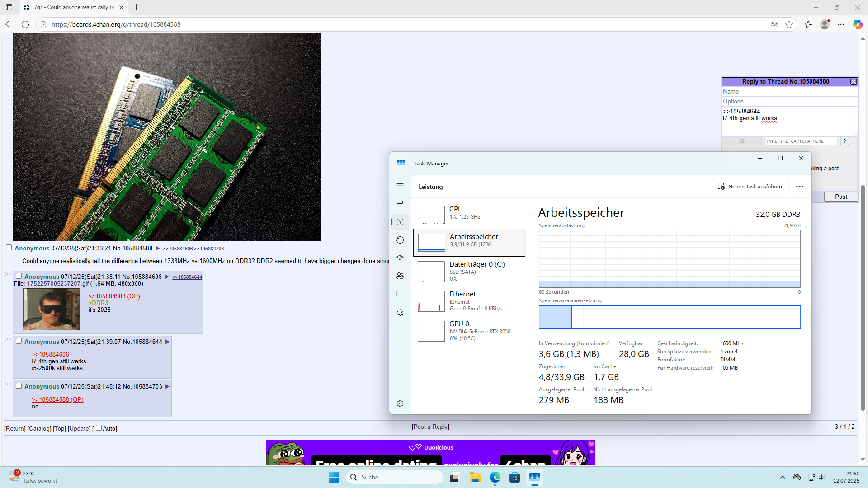The height and width of the screenshot is (488, 868).
Task: Open the Processes page in Task Manager
Action: (400, 204)
